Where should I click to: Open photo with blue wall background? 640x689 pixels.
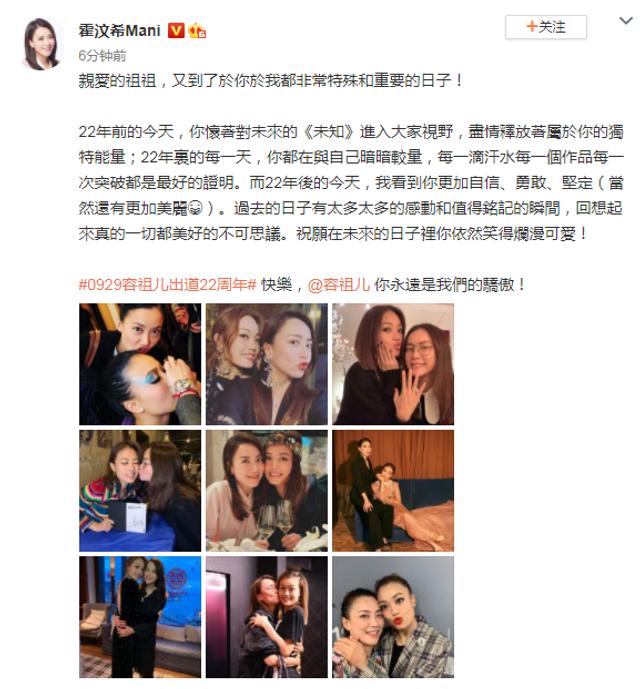pos(140,617)
